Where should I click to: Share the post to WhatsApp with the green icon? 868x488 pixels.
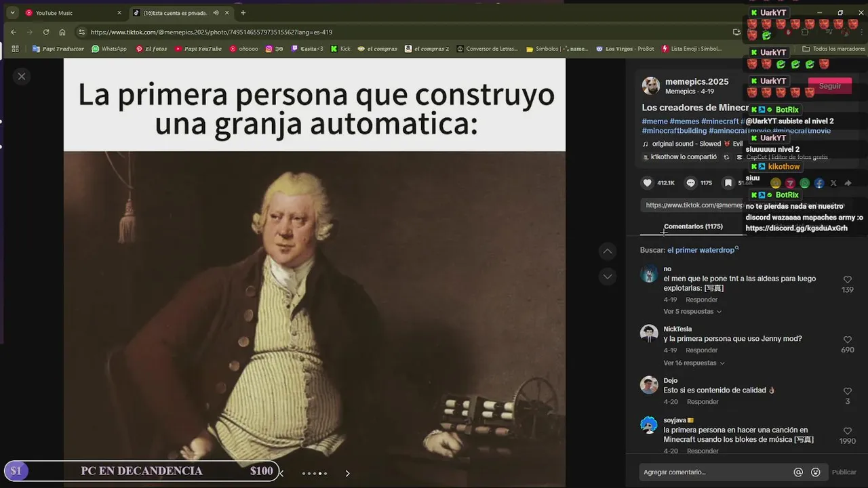point(804,183)
